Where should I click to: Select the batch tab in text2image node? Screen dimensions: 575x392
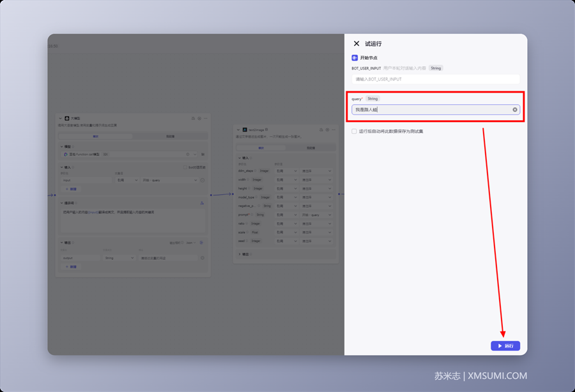(x=310, y=148)
